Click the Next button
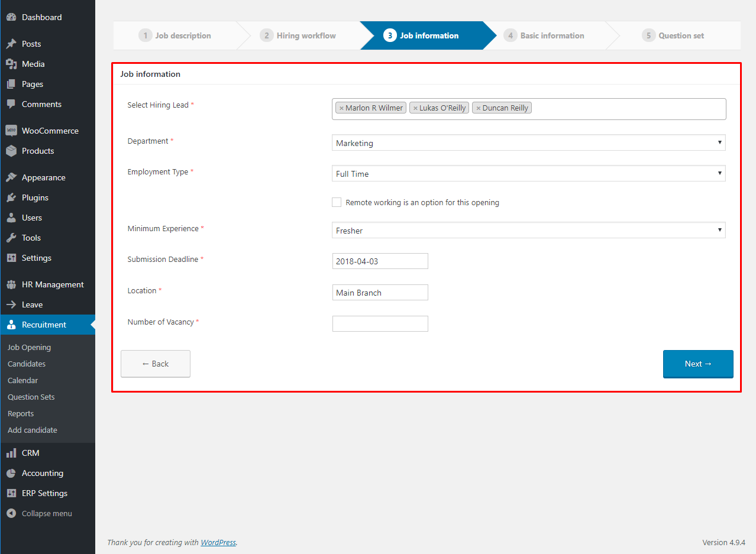Image resolution: width=756 pixels, height=554 pixels. (x=698, y=364)
